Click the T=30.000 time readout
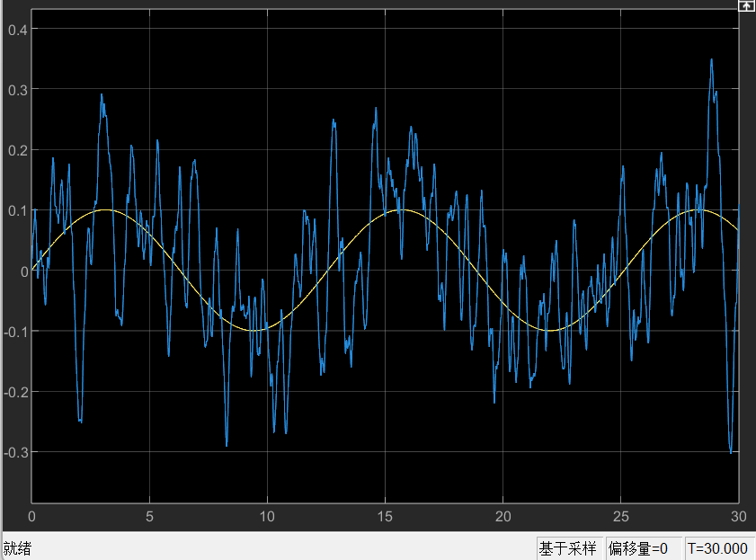This screenshot has width=756, height=560. tap(717, 548)
